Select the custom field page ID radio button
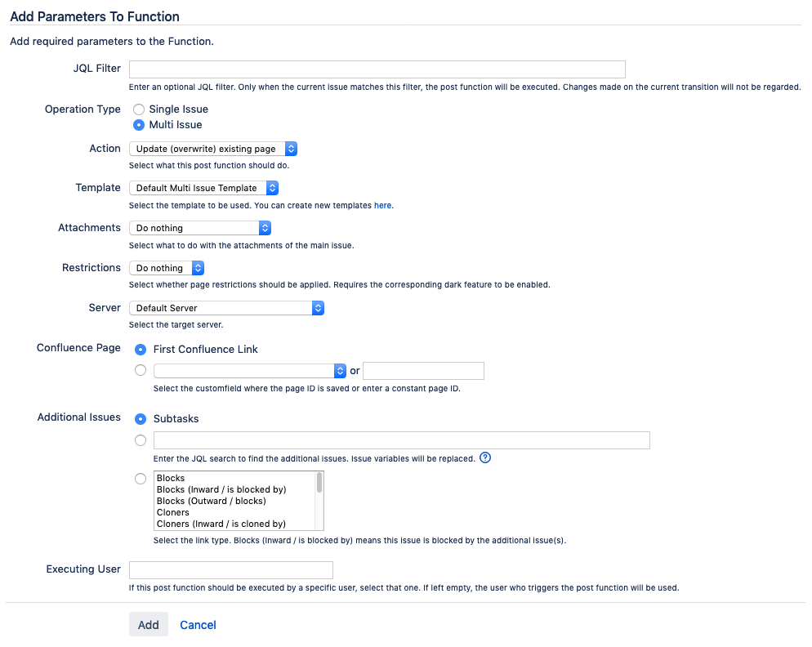812x647 pixels. point(140,371)
